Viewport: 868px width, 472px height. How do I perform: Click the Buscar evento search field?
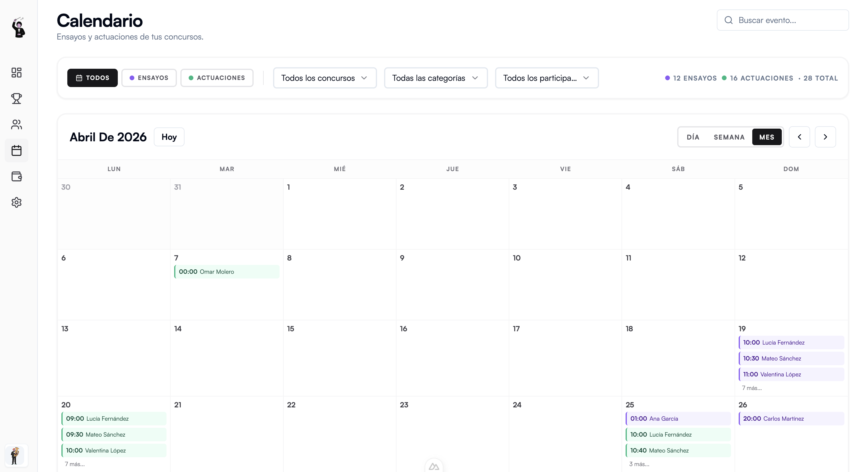[x=783, y=20]
